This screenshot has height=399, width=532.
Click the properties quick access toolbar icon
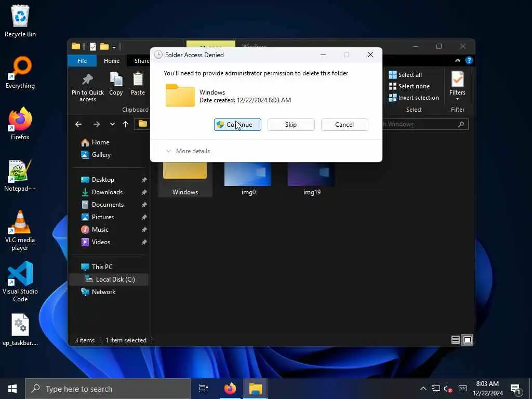(x=92, y=46)
